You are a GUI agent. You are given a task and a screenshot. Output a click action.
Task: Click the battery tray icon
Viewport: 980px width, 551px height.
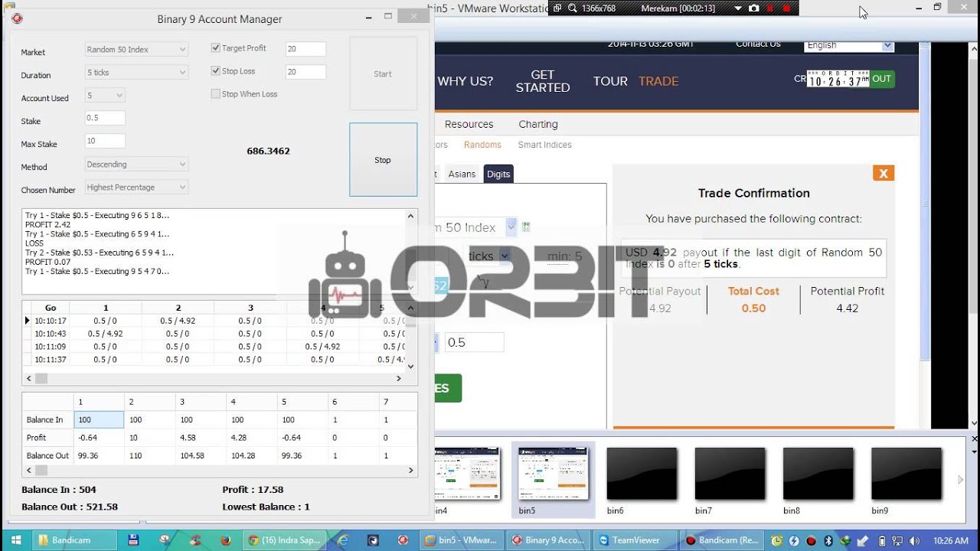click(882, 540)
